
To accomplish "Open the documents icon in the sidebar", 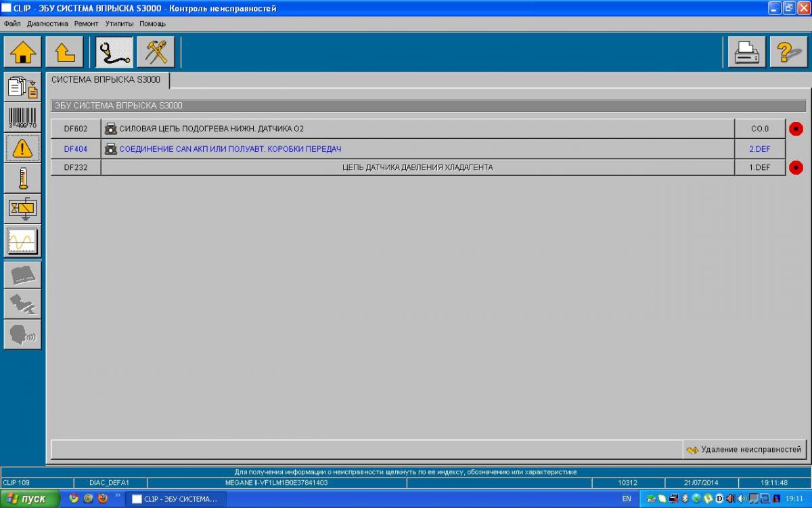I will pyautogui.click(x=23, y=87).
